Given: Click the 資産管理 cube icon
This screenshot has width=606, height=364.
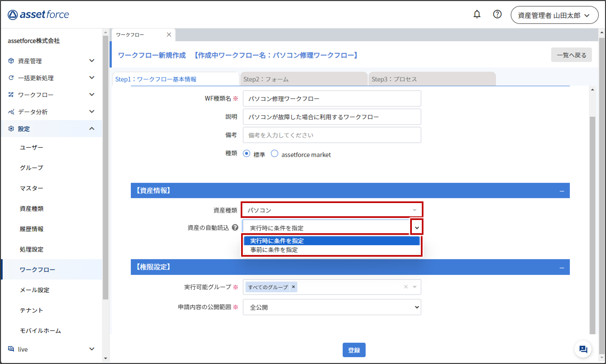Looking at the screenshot, I should click(x=11, y=61).
